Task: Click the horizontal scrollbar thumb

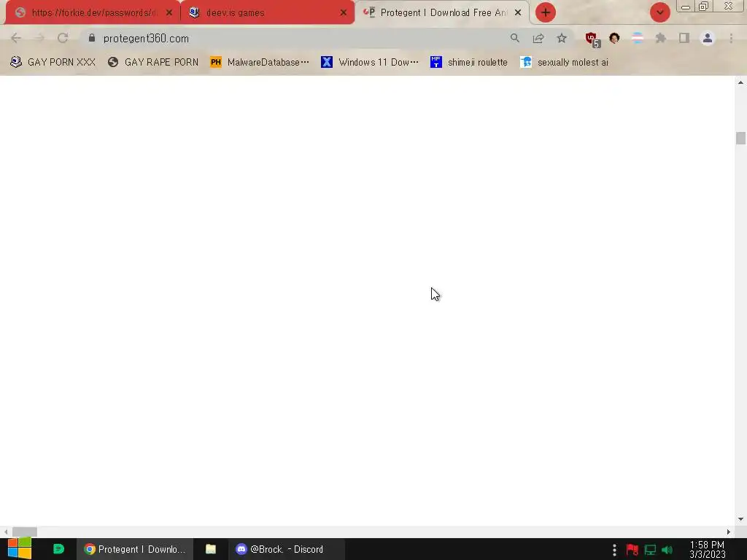Action: (x=25, y=532)
